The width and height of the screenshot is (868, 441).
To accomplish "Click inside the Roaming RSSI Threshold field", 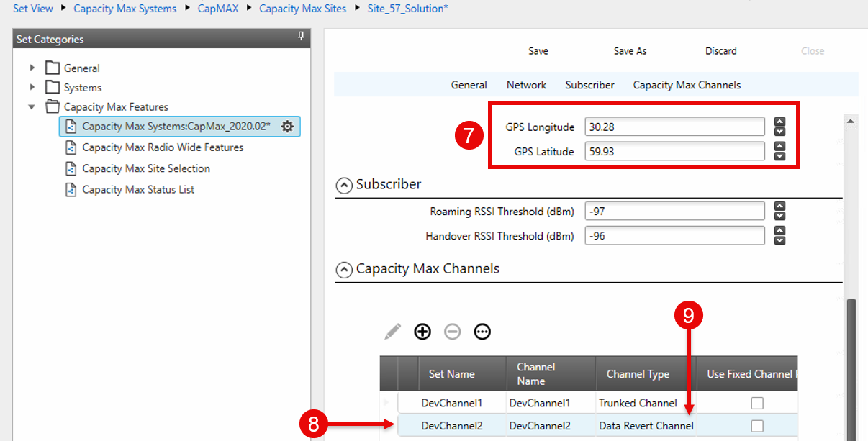I will pos(674,210).
